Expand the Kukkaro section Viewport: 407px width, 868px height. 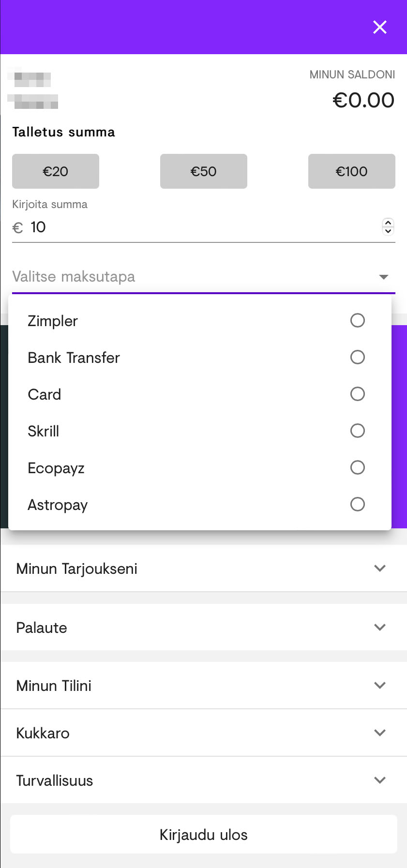(380, 733)
